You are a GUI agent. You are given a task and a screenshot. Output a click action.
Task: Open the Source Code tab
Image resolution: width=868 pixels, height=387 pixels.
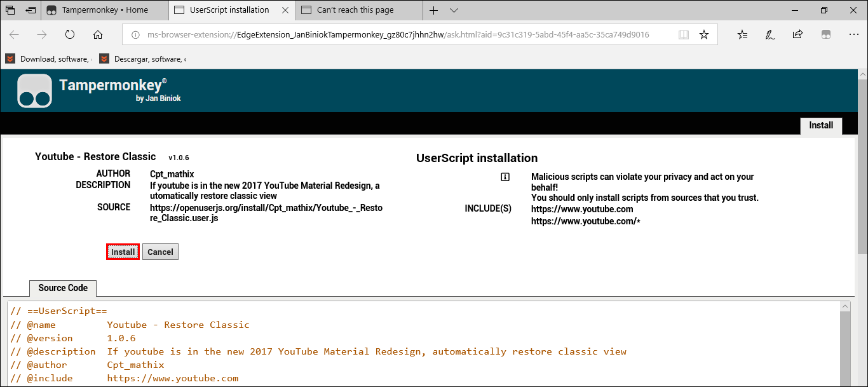(63, 288)
